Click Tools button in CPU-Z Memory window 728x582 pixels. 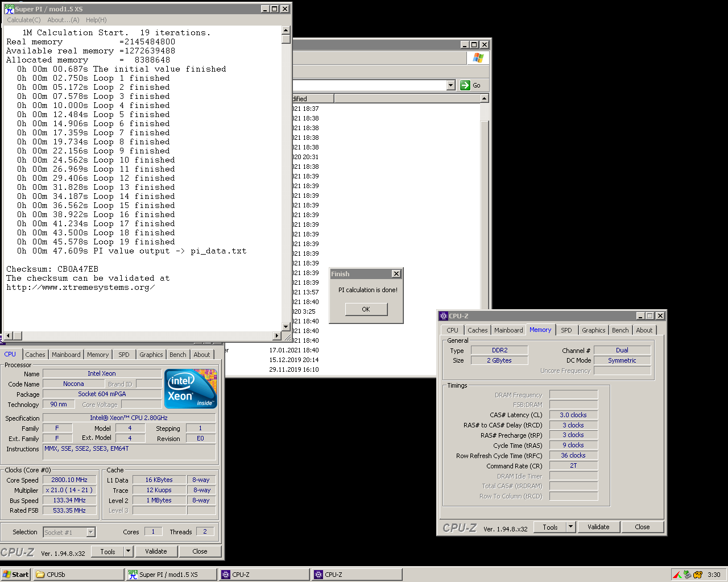(x=550, y=527)
